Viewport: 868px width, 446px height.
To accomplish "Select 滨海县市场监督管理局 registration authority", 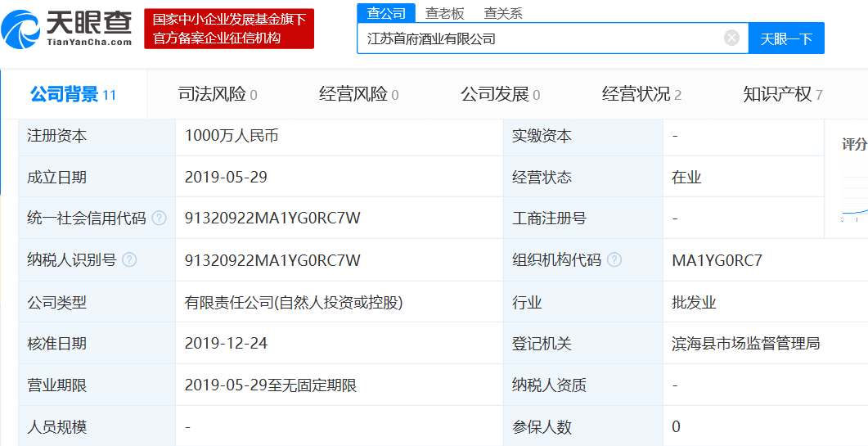I will coord(745,344).
